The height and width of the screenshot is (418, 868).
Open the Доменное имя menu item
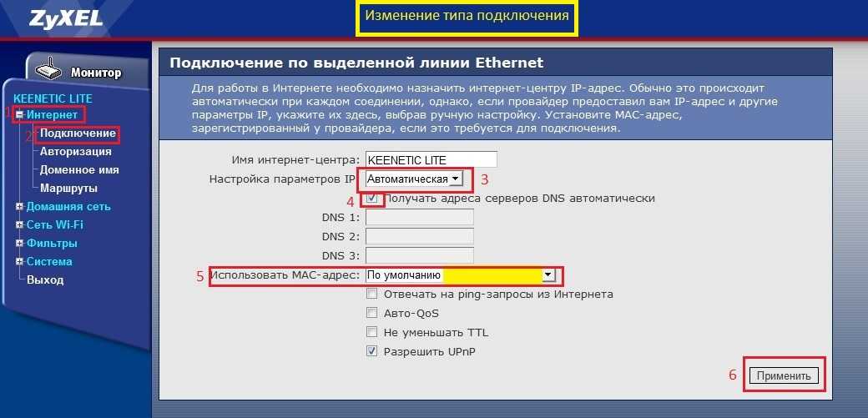(x=79, y=170)
